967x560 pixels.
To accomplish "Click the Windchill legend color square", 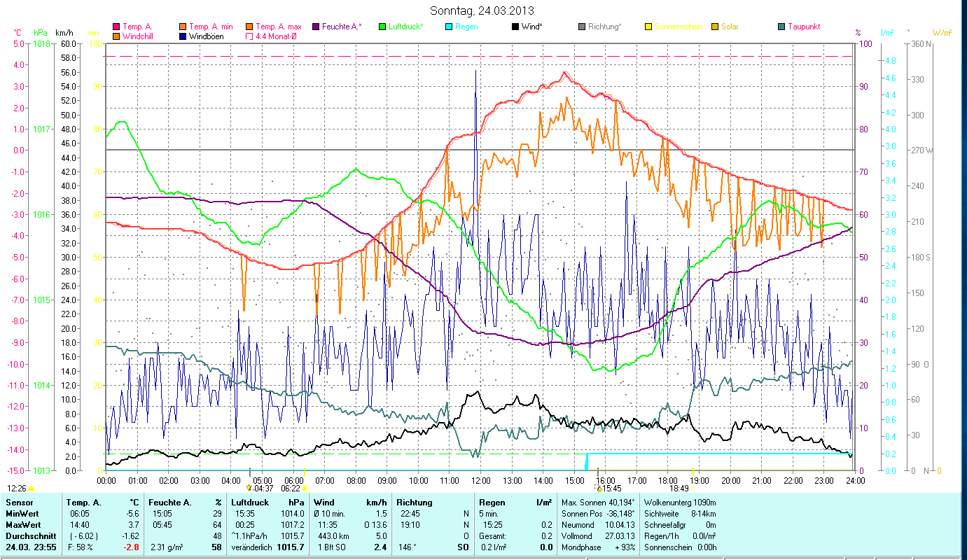I will coord(116,36).
